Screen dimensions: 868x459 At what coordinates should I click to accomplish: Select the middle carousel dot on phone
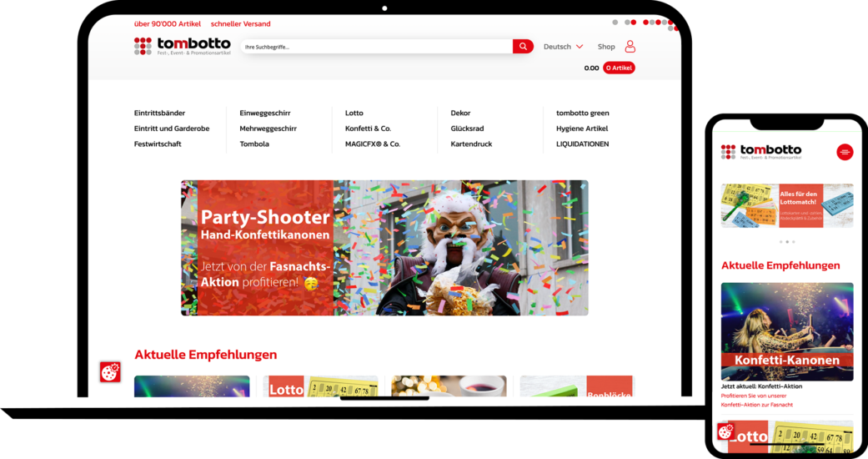pyautogui.click(x=787, y=242)
